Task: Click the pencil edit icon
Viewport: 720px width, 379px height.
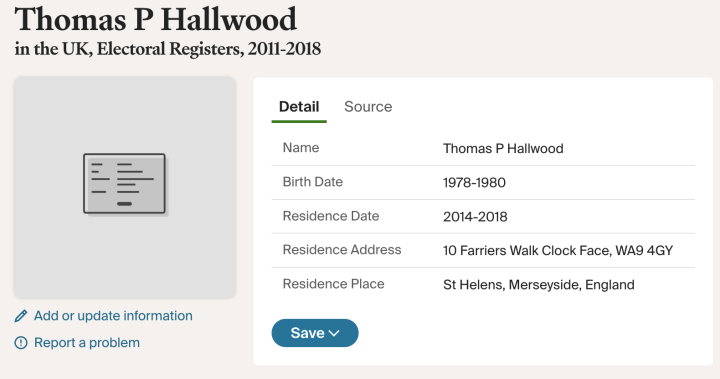Action: click(21, 316)
